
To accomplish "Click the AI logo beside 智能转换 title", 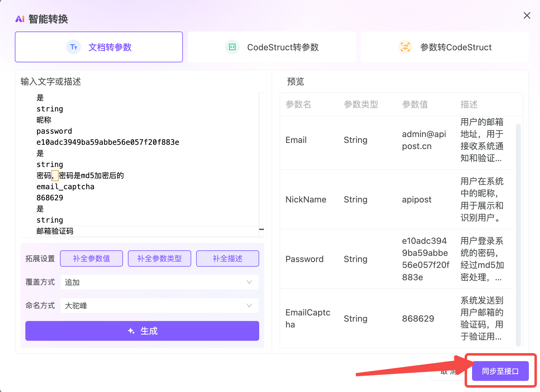I will click(20, 19).
